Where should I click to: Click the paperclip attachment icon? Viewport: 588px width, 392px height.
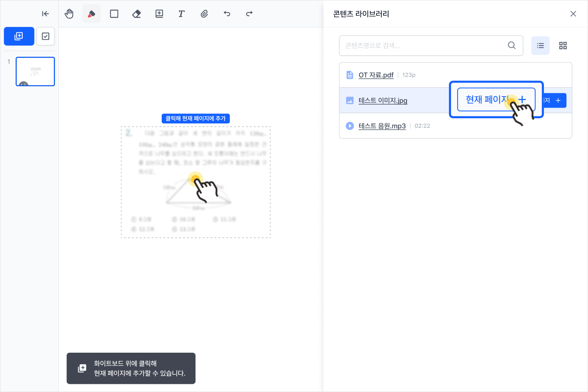pyautogui.click(x=204, y=14)
